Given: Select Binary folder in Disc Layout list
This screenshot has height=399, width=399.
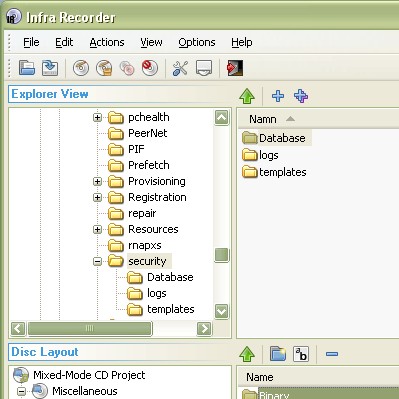Looking at the screenshot, I should click(274, 395).
